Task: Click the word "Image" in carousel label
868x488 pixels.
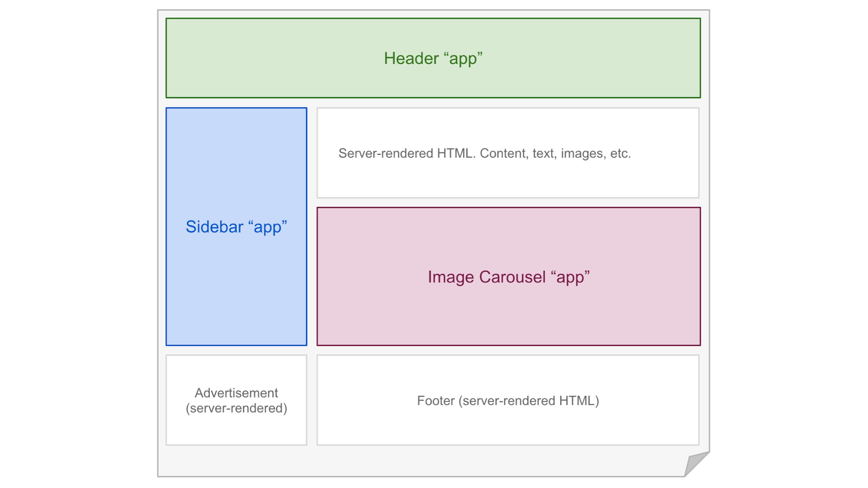Action: click(451, 277)
